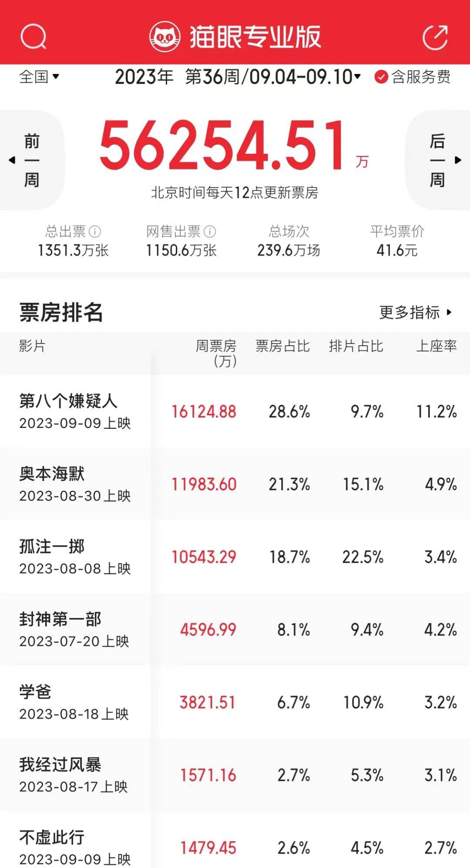Open info icon next to 网售出票

click(210, 232)
